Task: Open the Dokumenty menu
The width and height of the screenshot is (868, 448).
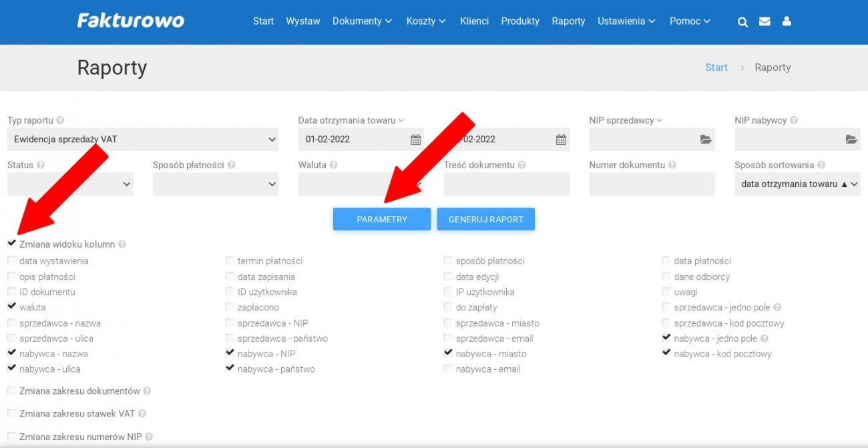Action: point(362,21)
